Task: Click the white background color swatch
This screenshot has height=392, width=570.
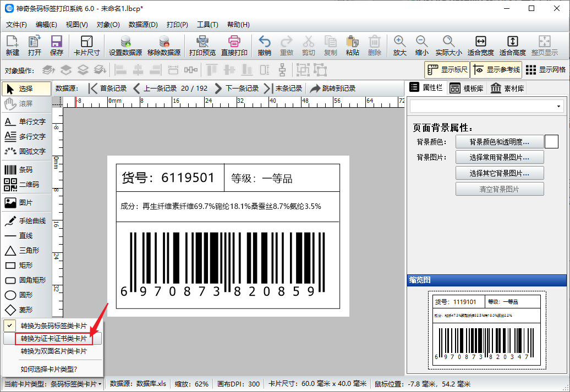Action: tap(551, 142)
